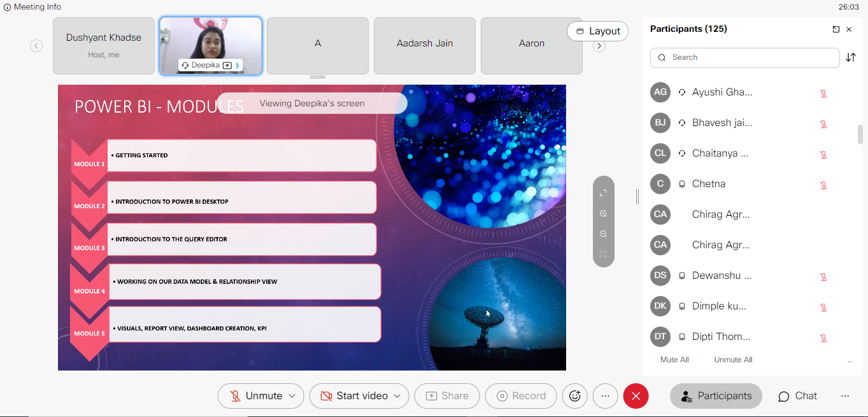Click the participant list scrollbar
The image size is (868, 417).
pos(860,134)
